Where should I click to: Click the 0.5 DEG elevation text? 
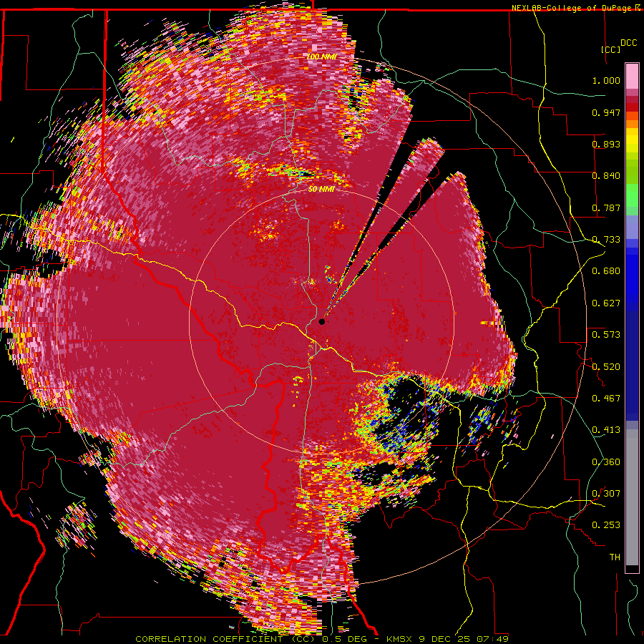pos(345,639)
